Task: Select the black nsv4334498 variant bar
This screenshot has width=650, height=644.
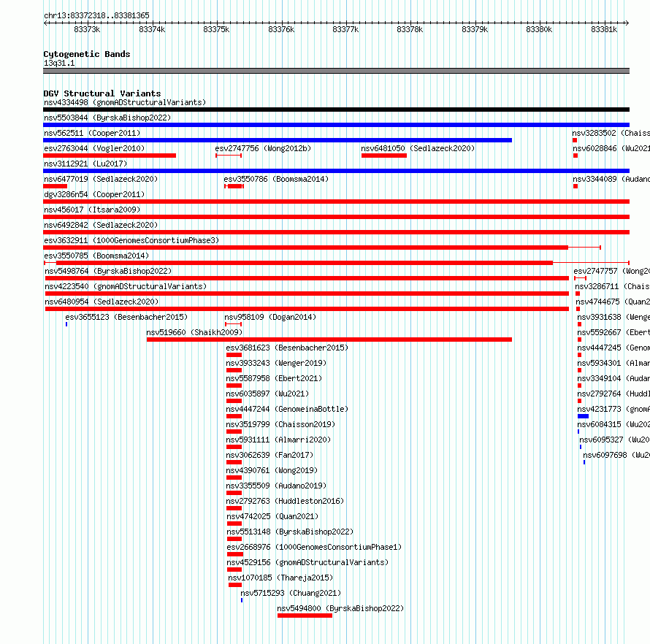Action: 336,110
